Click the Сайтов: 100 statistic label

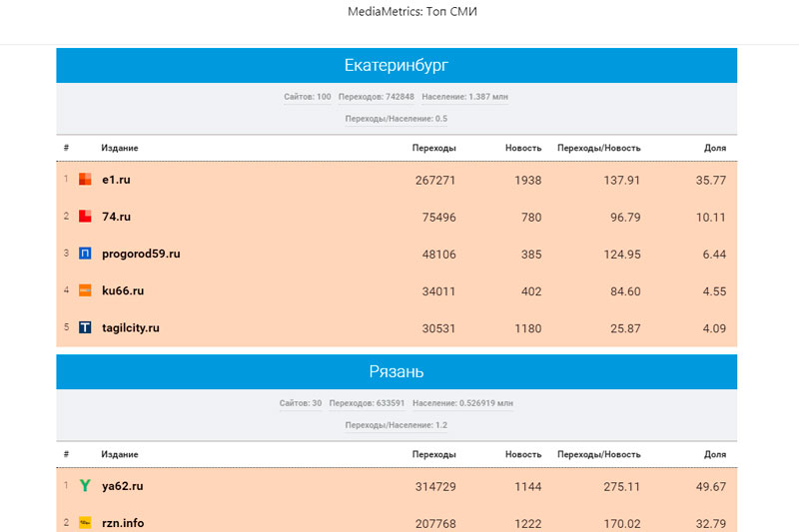tap(307, 97)
